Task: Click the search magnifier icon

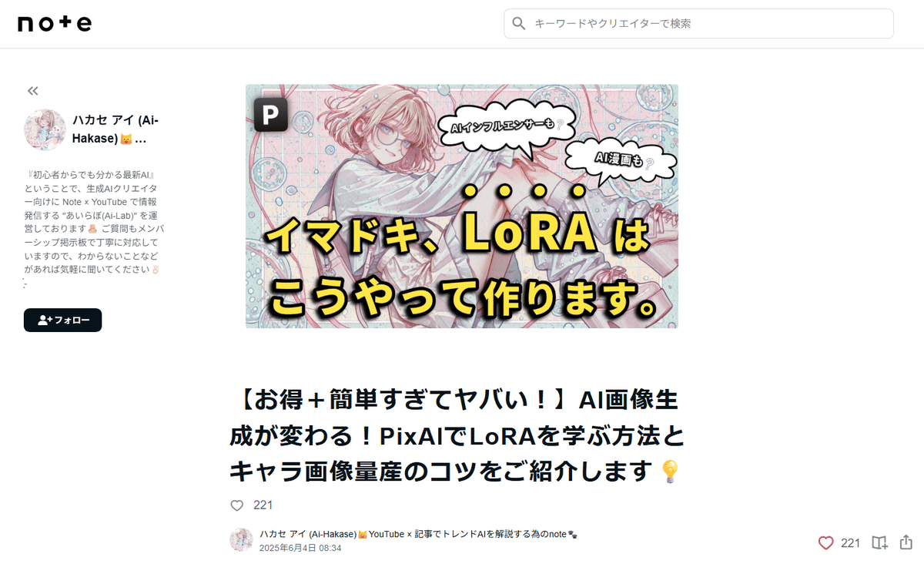Action: pos(519,24)
